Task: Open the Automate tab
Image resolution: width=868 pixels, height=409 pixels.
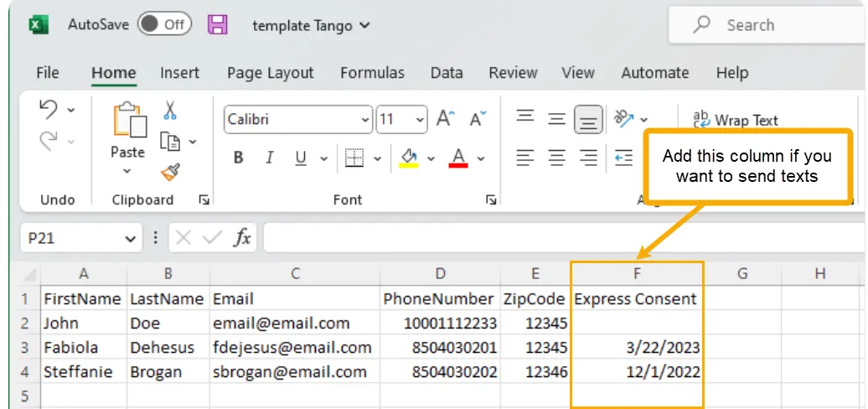Action: pos(655,73)
